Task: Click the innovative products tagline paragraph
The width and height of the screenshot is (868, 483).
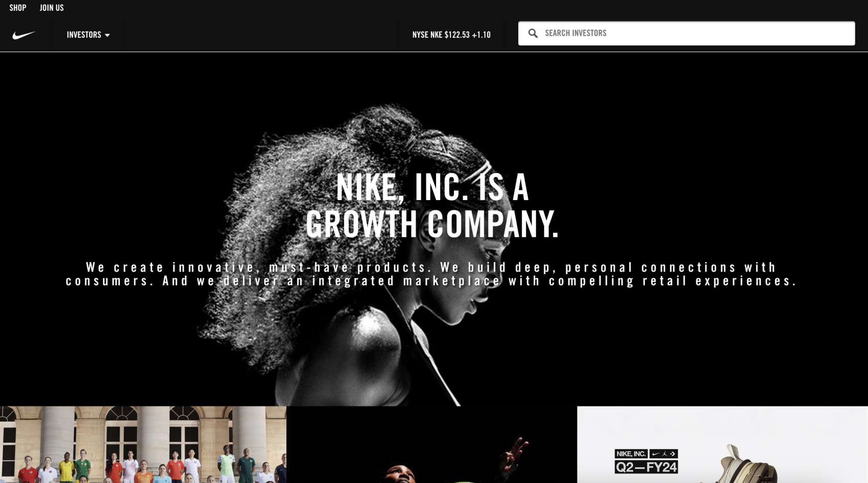Action: point(432,274)
